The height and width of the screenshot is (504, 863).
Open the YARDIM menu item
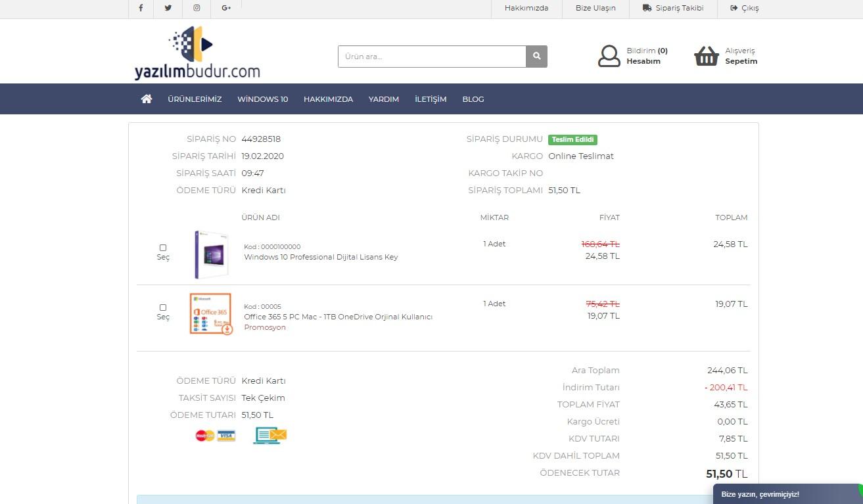(384, 99)
